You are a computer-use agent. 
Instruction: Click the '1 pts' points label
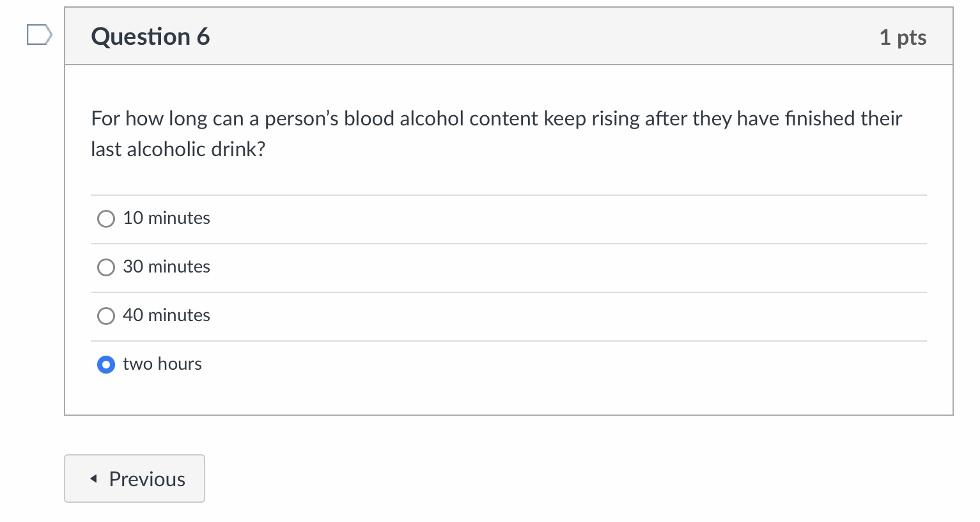coord(903,38)
